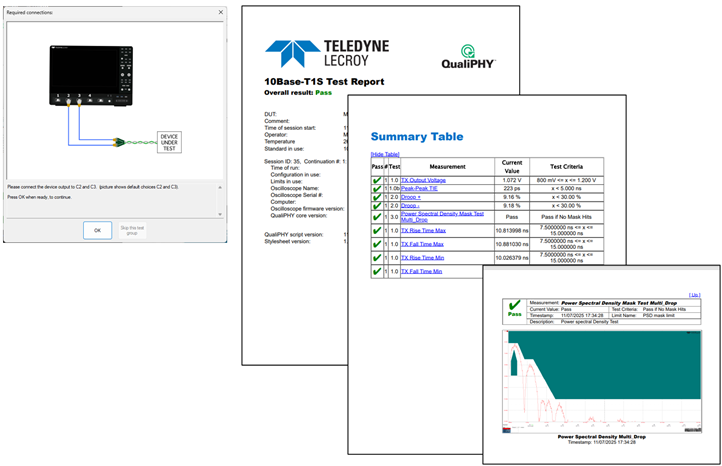
Task: Click the 'Power spectral Density Test' description text
Action: pos(589,322)
